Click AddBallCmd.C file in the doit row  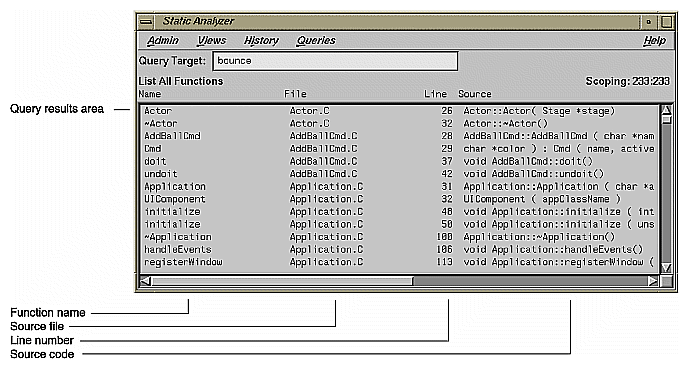[x=323, y=161]
